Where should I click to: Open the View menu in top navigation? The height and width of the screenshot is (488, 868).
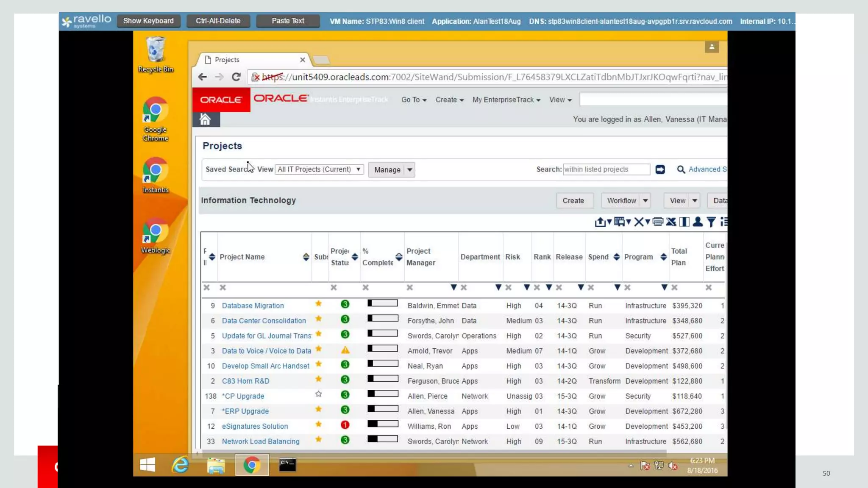click(560, 100)
